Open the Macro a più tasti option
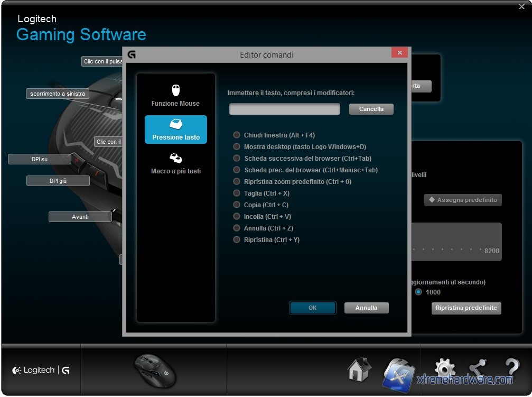Screen dimensions: 532x397 176,158
